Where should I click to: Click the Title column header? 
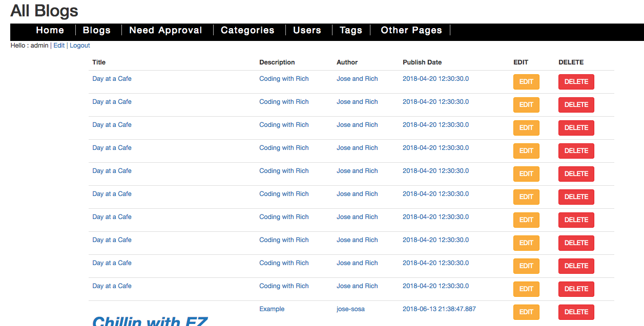[98, 62]
